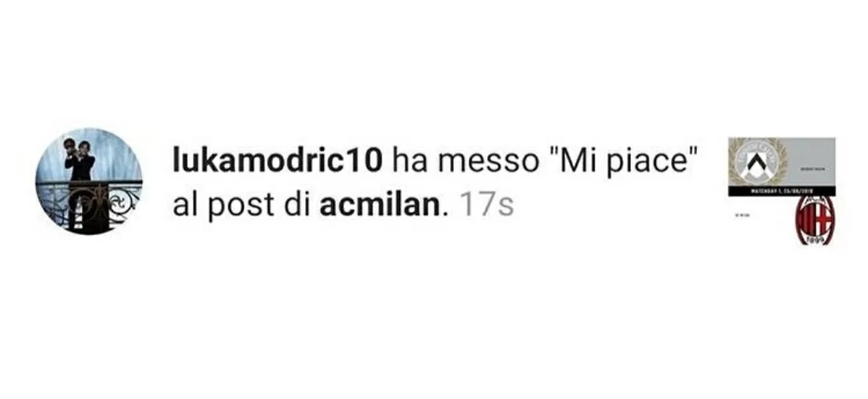The width and height of the screenshot is (868, 399).
Task: Tap the "ha messo" notification text
Action: click(464, 162)
